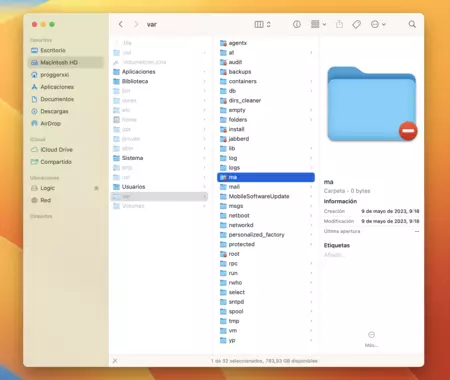Select the jabberd folder

coord(266,139)
